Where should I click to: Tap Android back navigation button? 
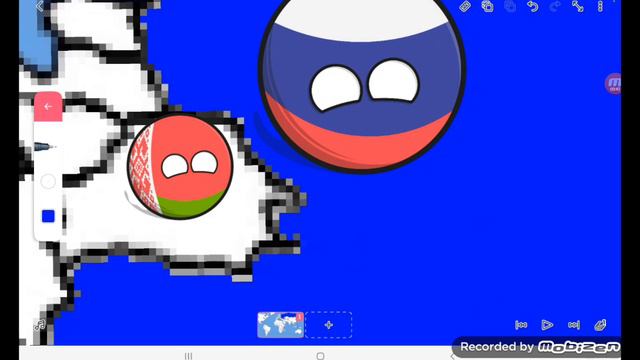click(x=452, y=356)
